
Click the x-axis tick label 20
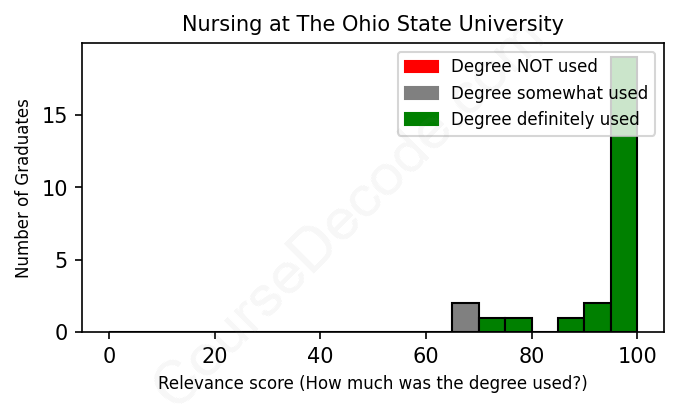coord(214,354)
